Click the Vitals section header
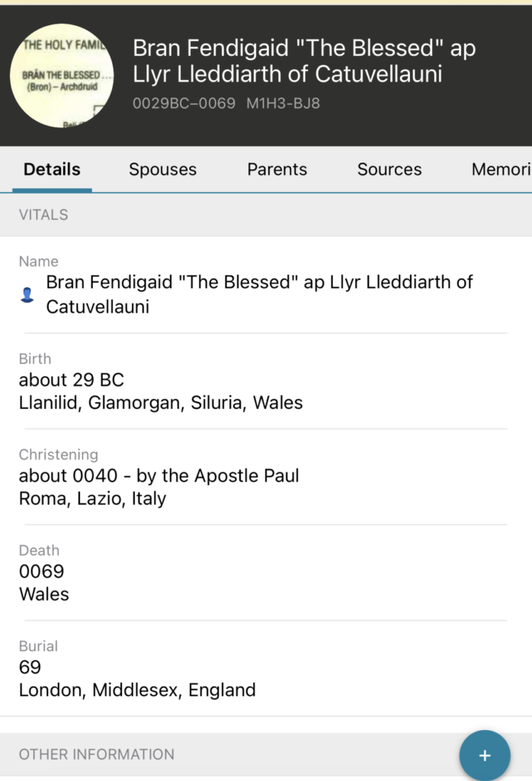 (43, 215)
